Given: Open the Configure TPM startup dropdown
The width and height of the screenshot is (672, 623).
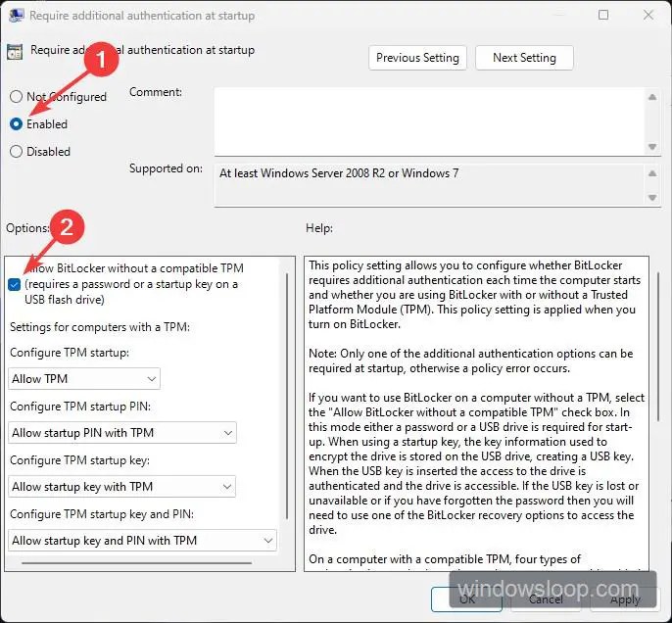Looking at the screenshot, I should click(x=84, y=379).
